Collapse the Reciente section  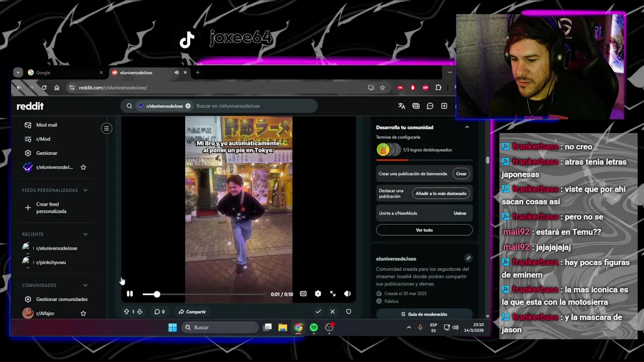[85, 234]
